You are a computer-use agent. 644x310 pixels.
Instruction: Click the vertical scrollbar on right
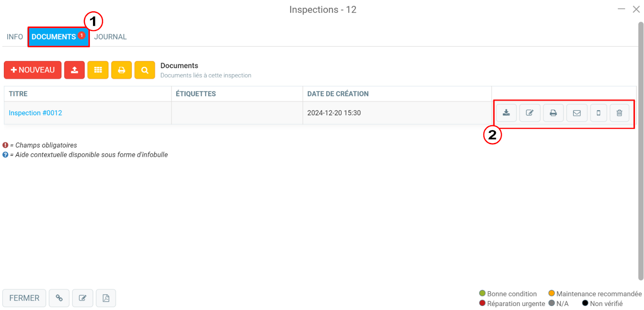point(641,151)
